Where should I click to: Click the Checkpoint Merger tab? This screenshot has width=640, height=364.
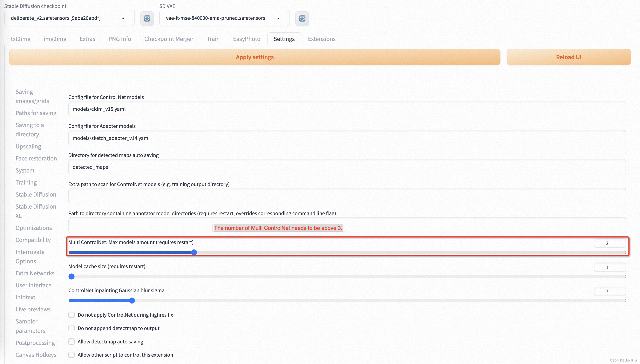pyautogui.click(x=169, y=39)
